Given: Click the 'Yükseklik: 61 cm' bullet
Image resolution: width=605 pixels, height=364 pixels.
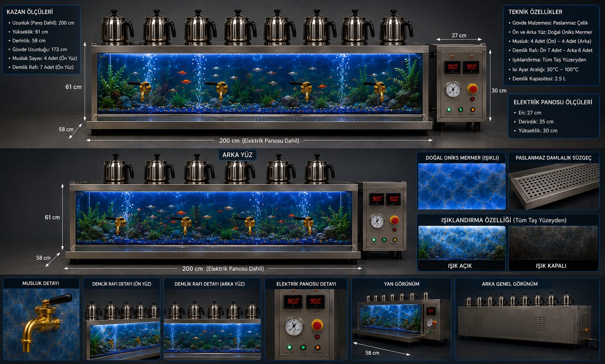Looking at the screenshot, I should pyautogui.click(x=30, y=32).
